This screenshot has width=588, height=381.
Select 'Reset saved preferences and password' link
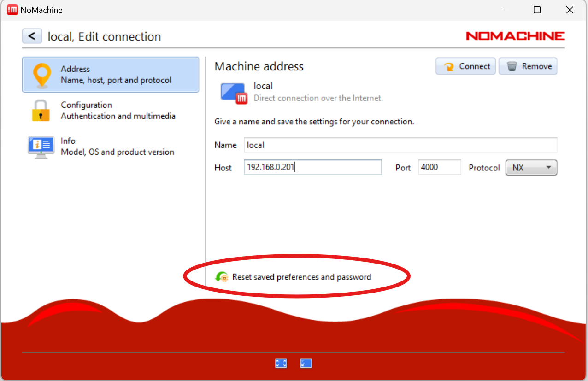[301, 277]
